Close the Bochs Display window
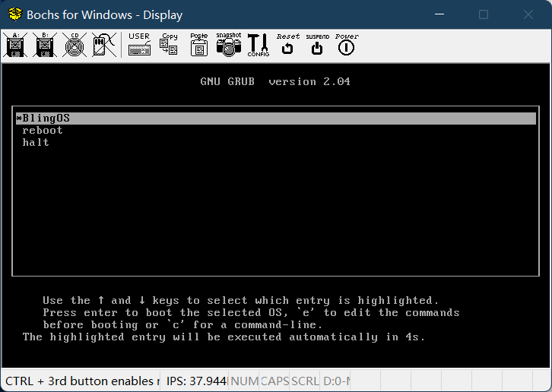This screenshot has height=392, width=552. coord(528,14)
